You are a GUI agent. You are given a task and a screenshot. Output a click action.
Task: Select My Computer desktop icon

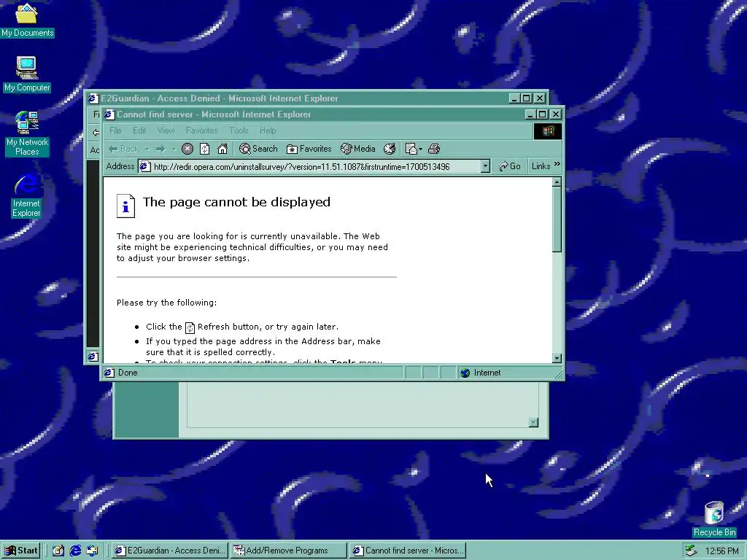[x=27, y=74]
